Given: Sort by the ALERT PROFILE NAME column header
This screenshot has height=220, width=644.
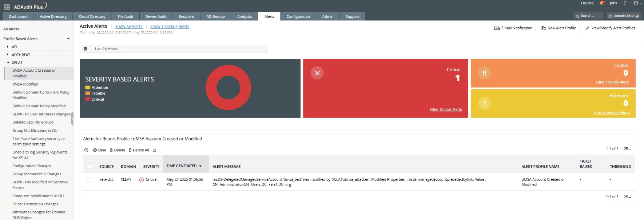Looking at the screenshot, I should [540, 167].
